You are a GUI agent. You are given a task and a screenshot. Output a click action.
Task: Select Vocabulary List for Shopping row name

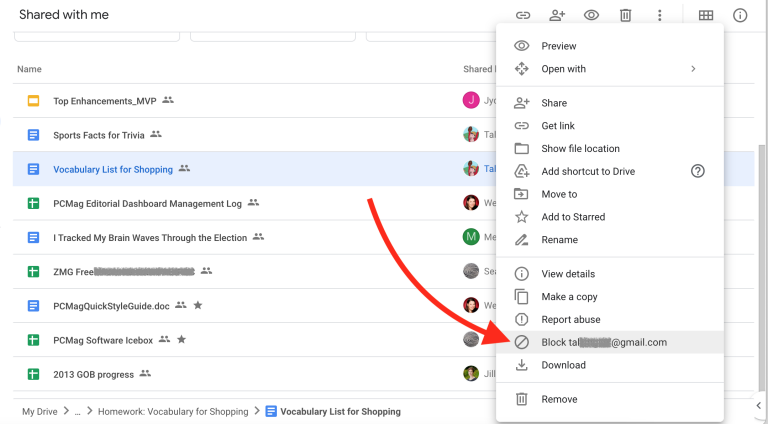(x=113, y=169)
